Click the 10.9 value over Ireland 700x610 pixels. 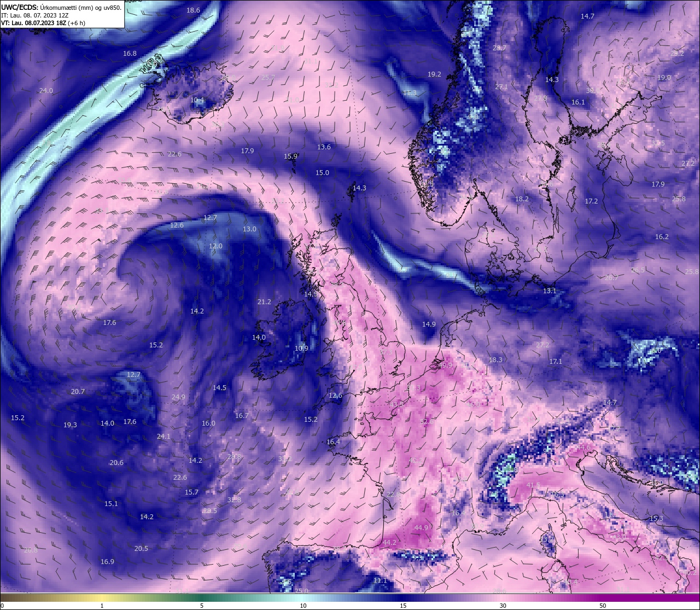pyautogui.click(x=301, y=348)
